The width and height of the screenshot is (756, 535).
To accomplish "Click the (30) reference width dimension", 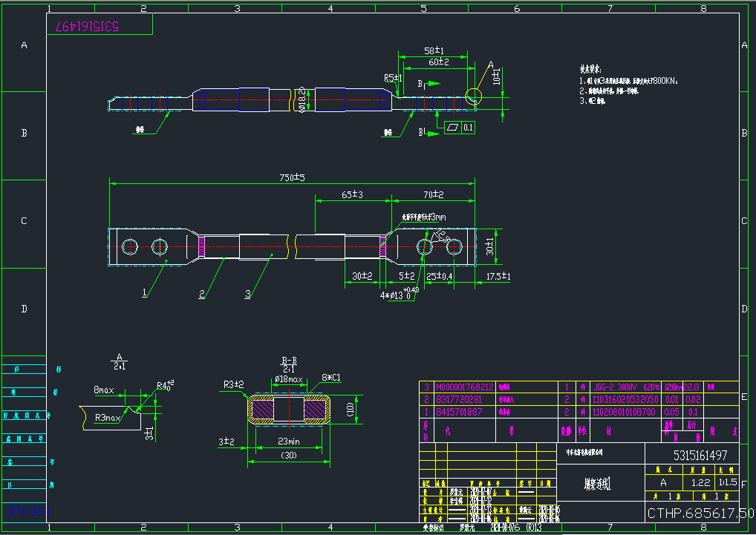I will click(289, 455).
